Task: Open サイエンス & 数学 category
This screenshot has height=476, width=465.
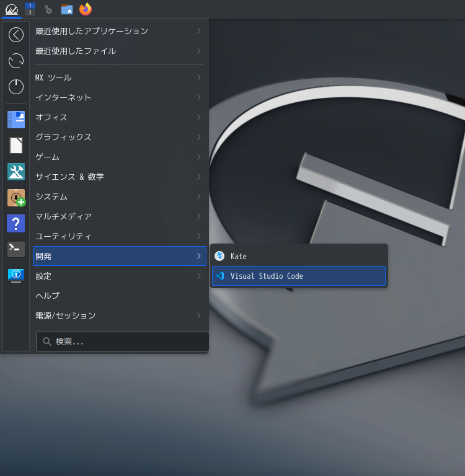Action: (x=120, y=177)
